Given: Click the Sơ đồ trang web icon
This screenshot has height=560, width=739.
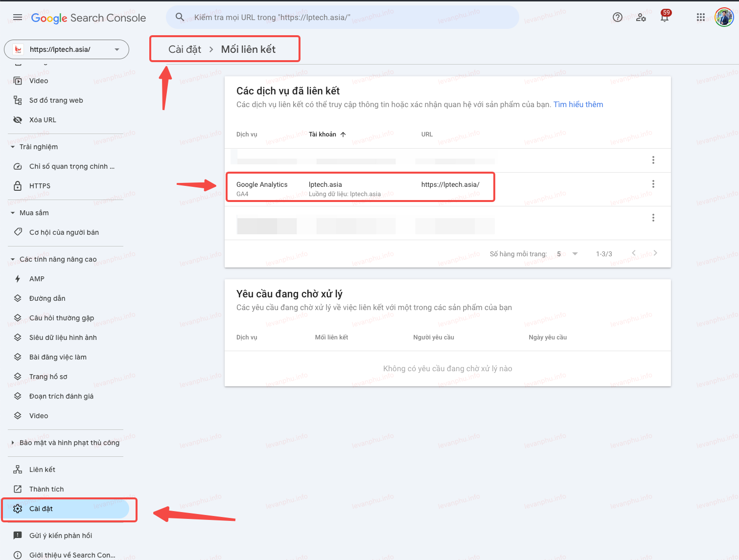Looking at the screenshot, I should [18, 100].
